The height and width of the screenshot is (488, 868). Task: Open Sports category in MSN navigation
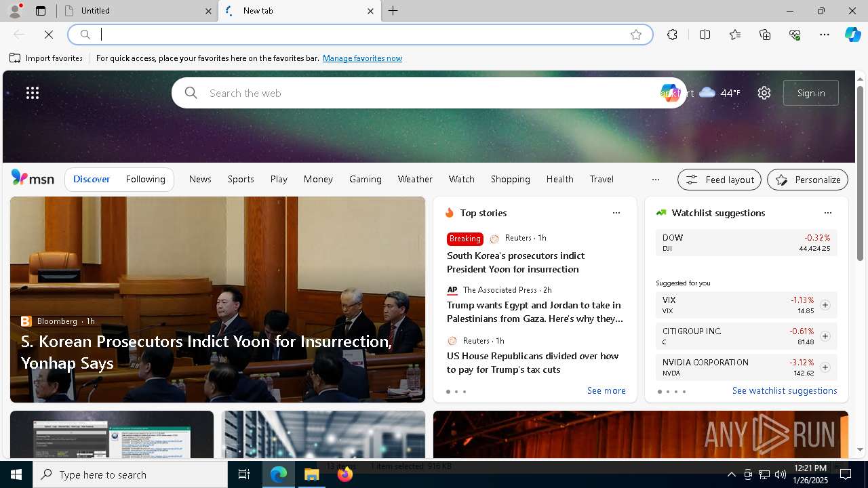[x=241, y=179]
